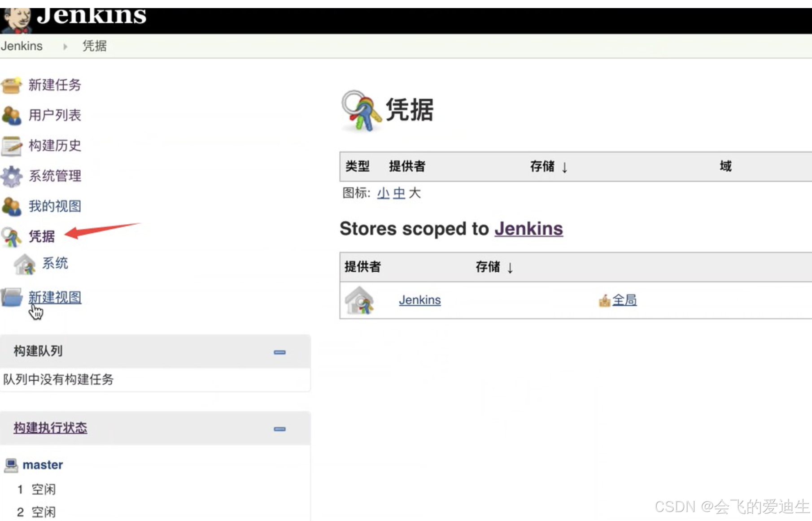The width and height of the screenshot is (812, 521).
Task: Open the Jenkins breadcrumb link
Action: click(x=22, y=46)
